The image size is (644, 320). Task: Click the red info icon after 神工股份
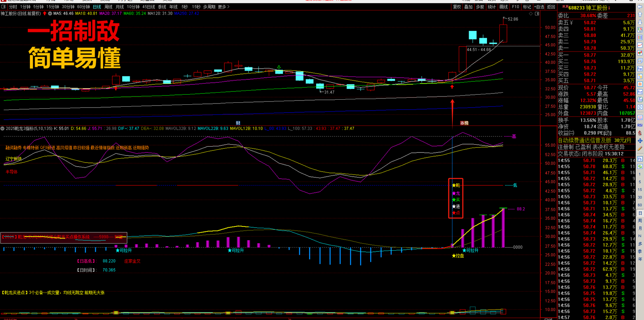tap(609, 8)
